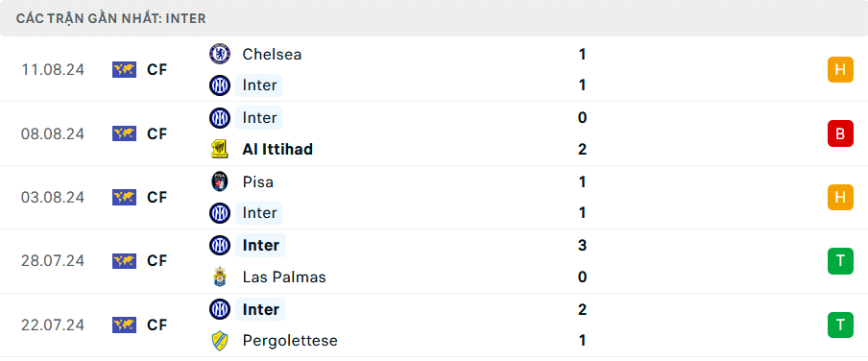The height and width of the screenshot is (361, 868).
Task: Click the Pergolettese team logo
Action: (220, 340)
